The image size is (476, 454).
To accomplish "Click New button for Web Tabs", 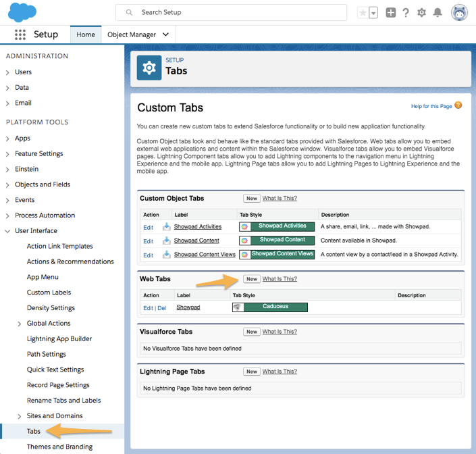I will point(252,279).
